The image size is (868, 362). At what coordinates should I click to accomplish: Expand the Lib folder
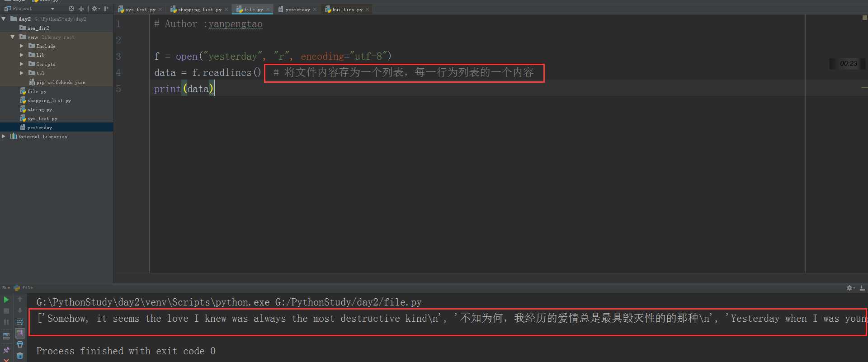pyautogui.click(x=21, y=55)
